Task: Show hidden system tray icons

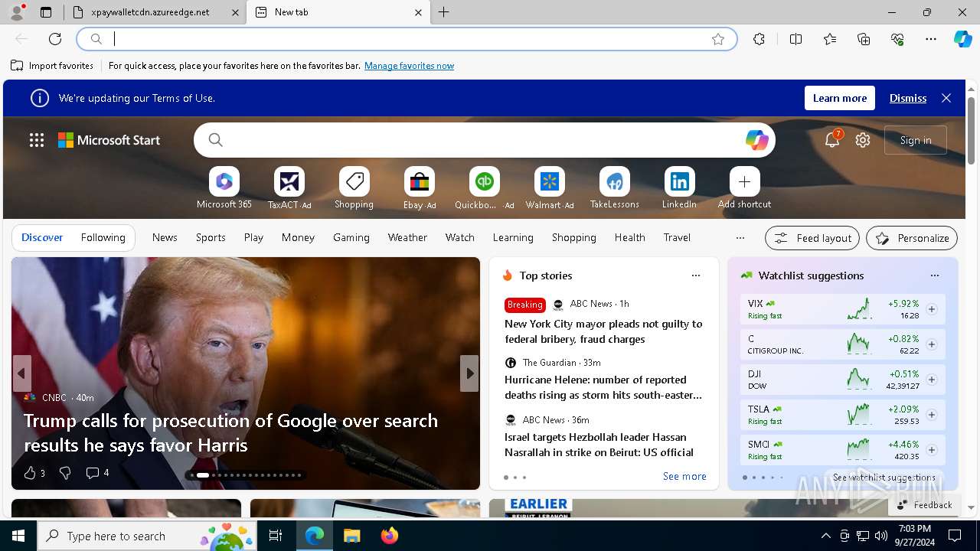Action: (x=825, y=536)
